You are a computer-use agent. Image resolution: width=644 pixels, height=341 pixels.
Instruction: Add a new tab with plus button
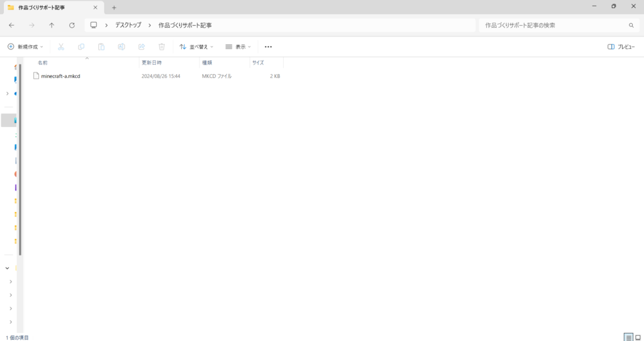pos(114,8)
